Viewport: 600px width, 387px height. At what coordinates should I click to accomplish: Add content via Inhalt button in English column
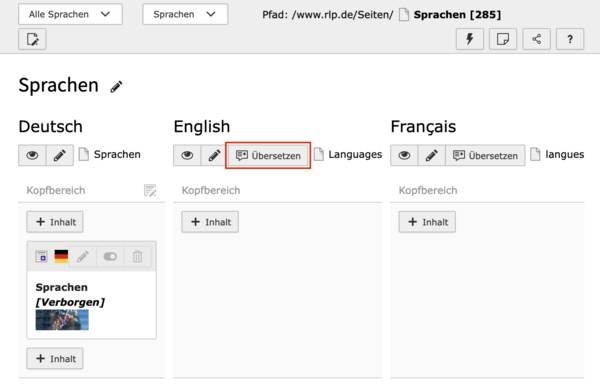point(210,222)
